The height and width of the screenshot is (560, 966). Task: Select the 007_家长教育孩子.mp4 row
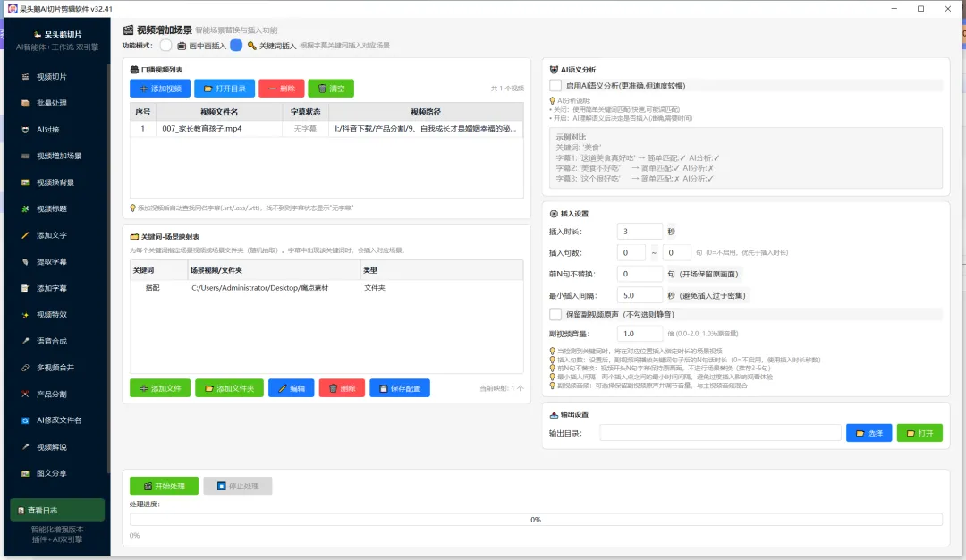[326, 129]
